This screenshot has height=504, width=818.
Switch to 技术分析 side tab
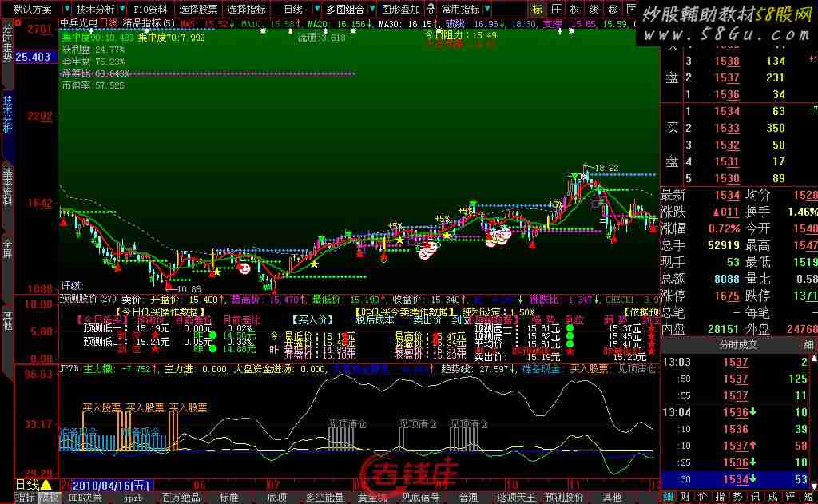[7, 115]
